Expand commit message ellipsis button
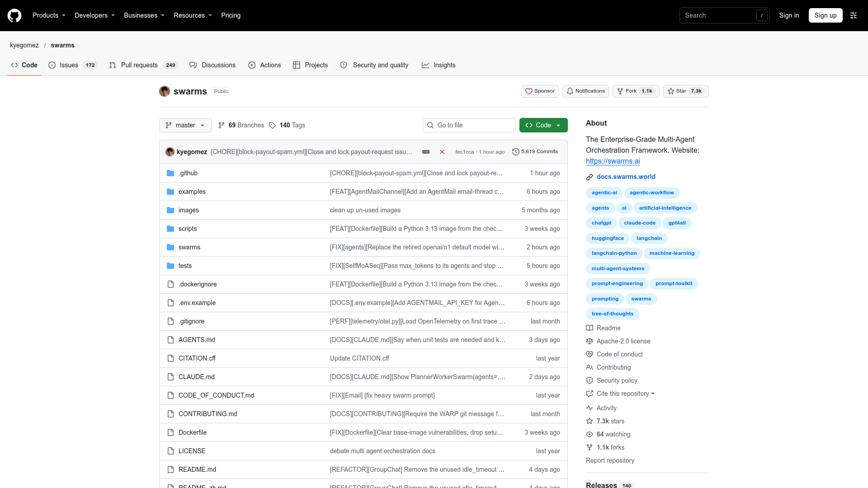868x488 pixels. tap(426, 152)
